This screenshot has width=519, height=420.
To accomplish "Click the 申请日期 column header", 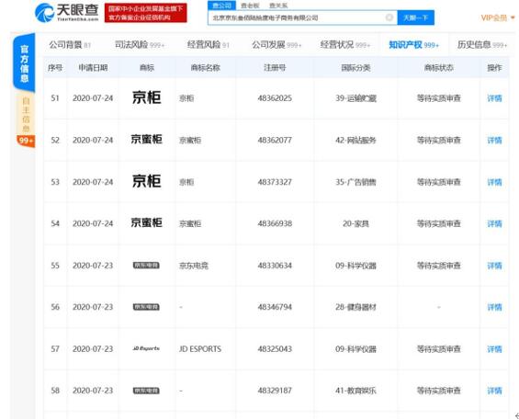I will pos(93,68).
